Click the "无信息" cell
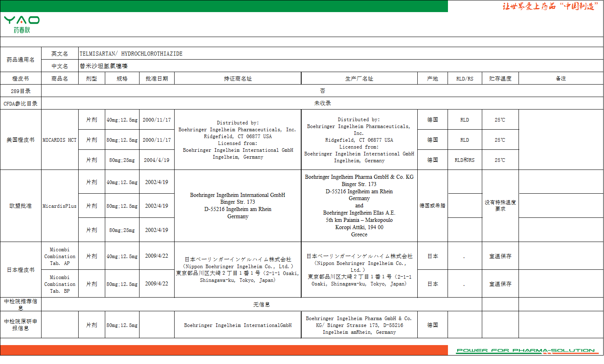Image resolution: width=604 pixels, height=364 pixels. pos(262,304)
